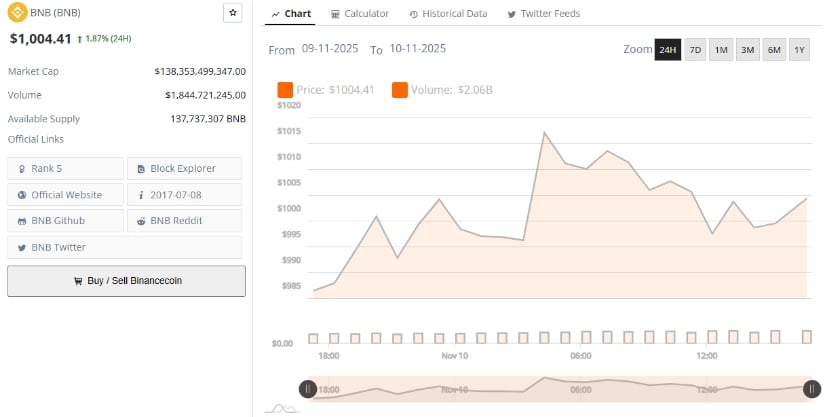Open Rank 5 link
The width and height of the screenshot is (825, 417).
pos(65,168)
